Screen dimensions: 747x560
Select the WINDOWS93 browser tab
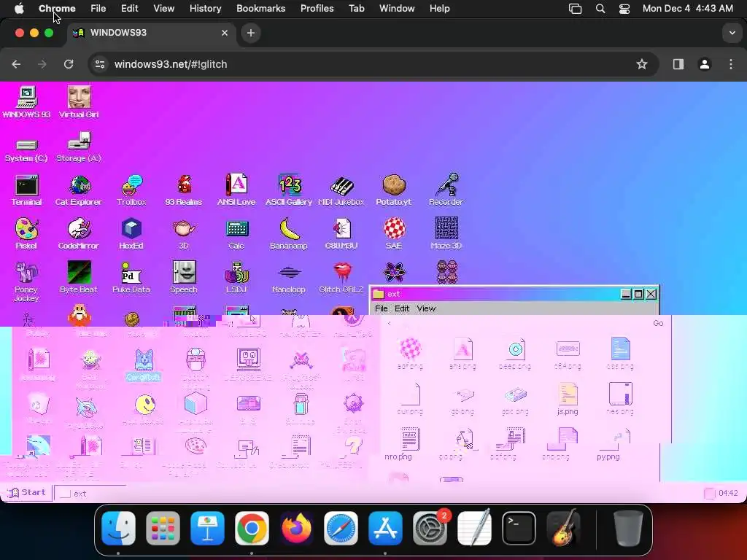pyautogui.click(x=152, y=33)
